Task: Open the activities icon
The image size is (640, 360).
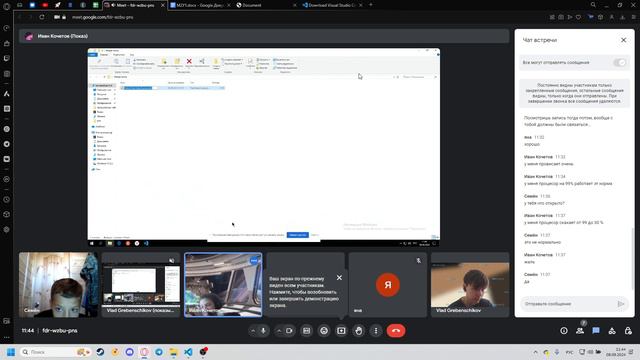Action: click(612, 331)
